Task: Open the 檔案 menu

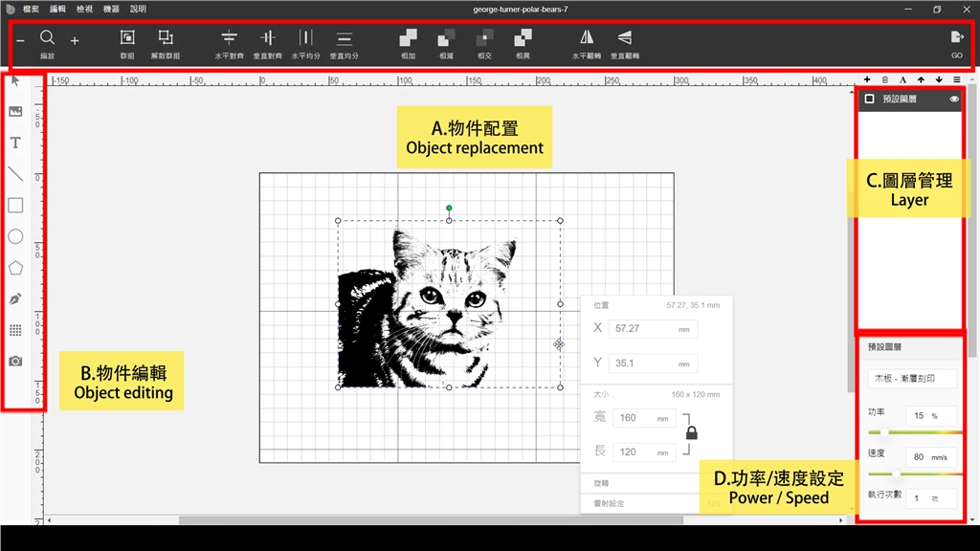Action: point(31,9)
